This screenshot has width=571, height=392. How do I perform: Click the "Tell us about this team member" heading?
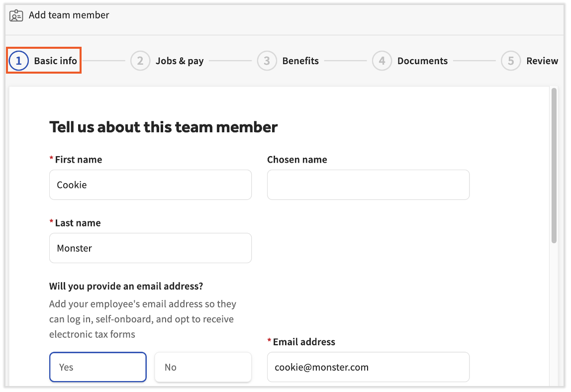(x=163, y=127)
